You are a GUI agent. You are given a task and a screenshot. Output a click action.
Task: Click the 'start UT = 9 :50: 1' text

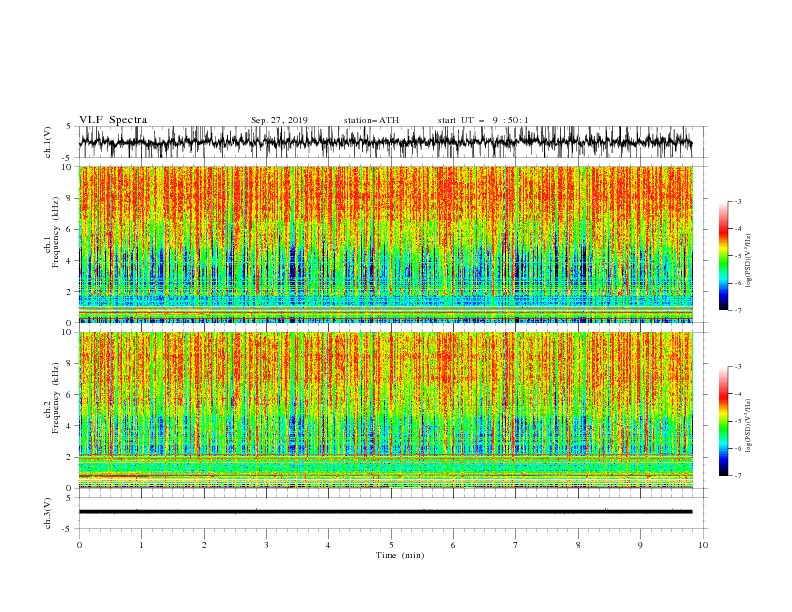[483, 120]
